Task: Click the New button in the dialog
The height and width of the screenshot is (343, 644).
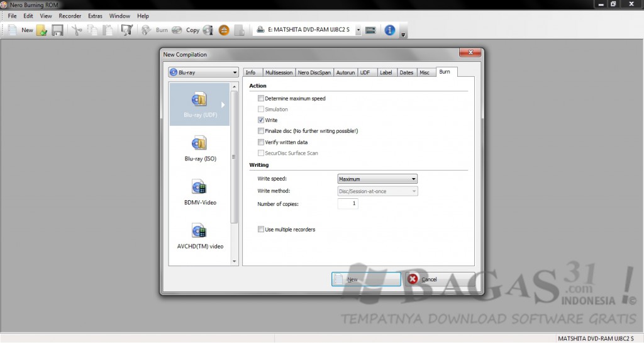Action: pyautogui.click(x=366, y=279)
